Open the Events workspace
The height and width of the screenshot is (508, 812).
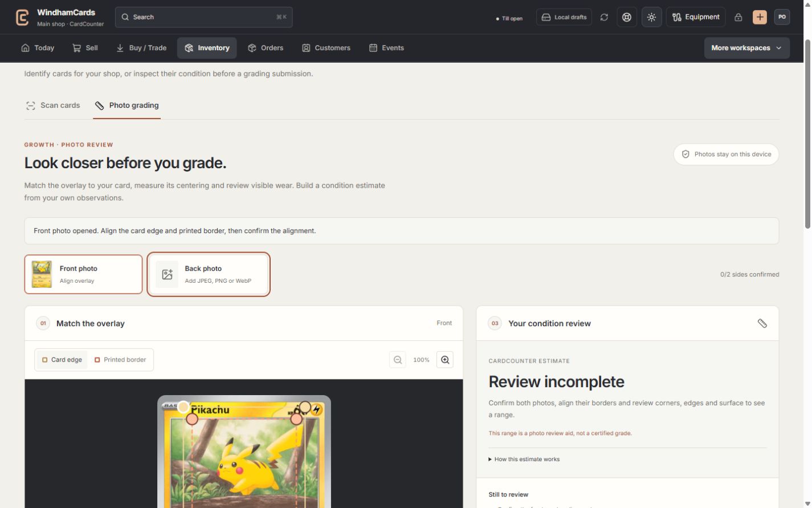(386, 48)
